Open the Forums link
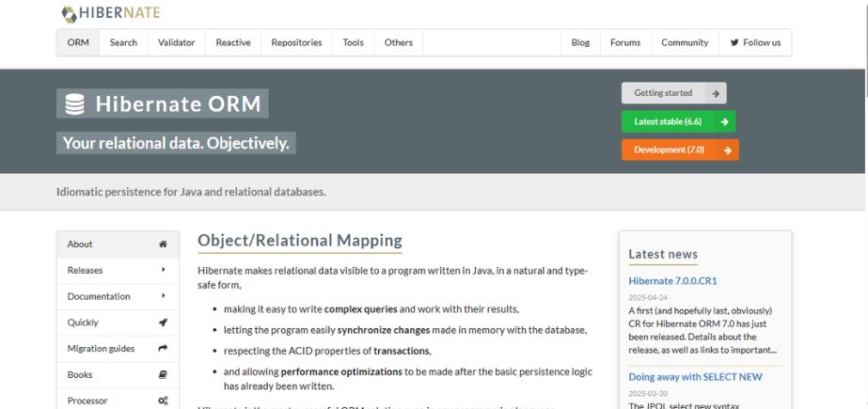Viewport: 868px width, 409px height. click(625, 42)
